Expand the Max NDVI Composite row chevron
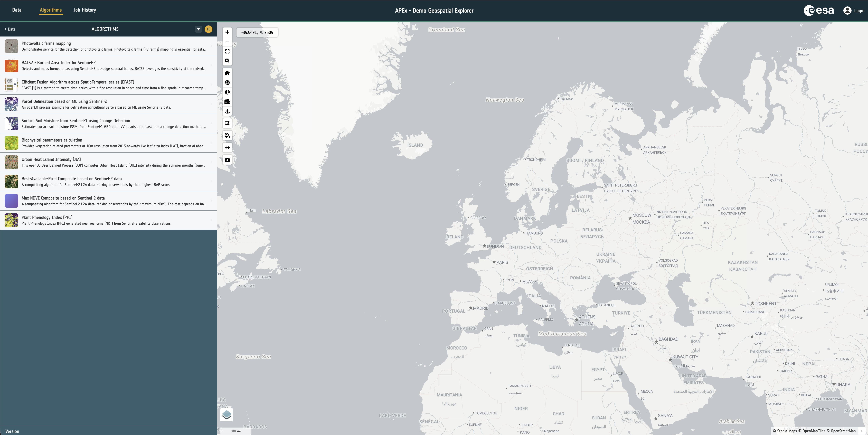The height and width of the screenshot is (435, 868). pyautogui.click(x=211, y=201)
